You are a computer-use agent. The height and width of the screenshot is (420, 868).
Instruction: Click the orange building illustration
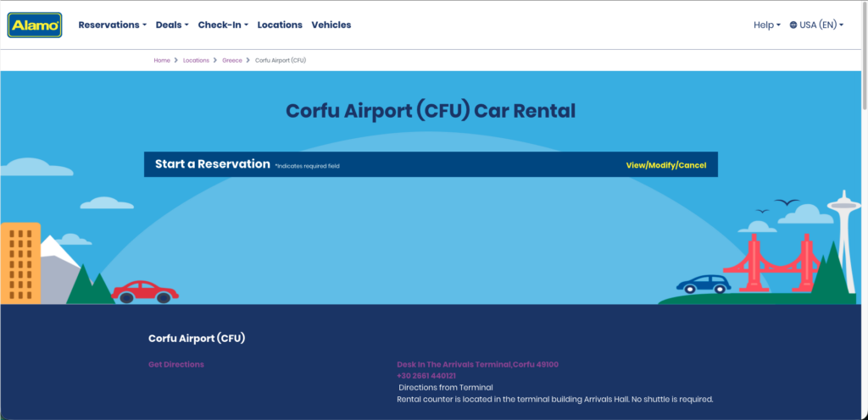[20, 262]
